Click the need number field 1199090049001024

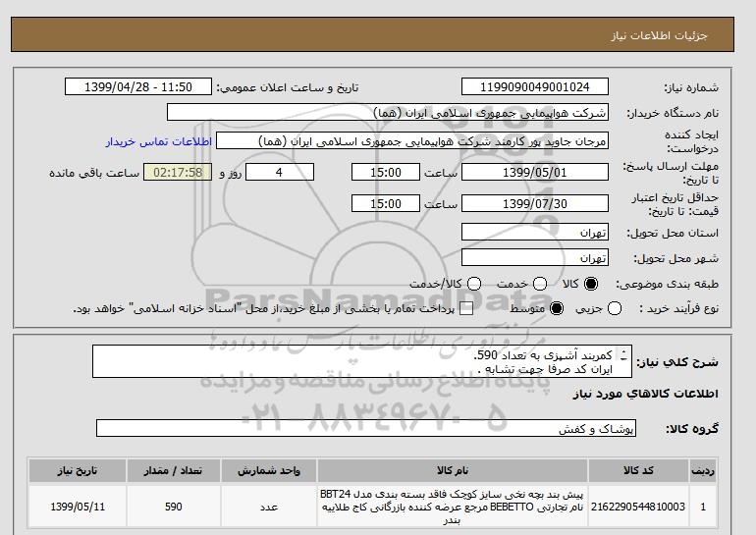(535, 86)
